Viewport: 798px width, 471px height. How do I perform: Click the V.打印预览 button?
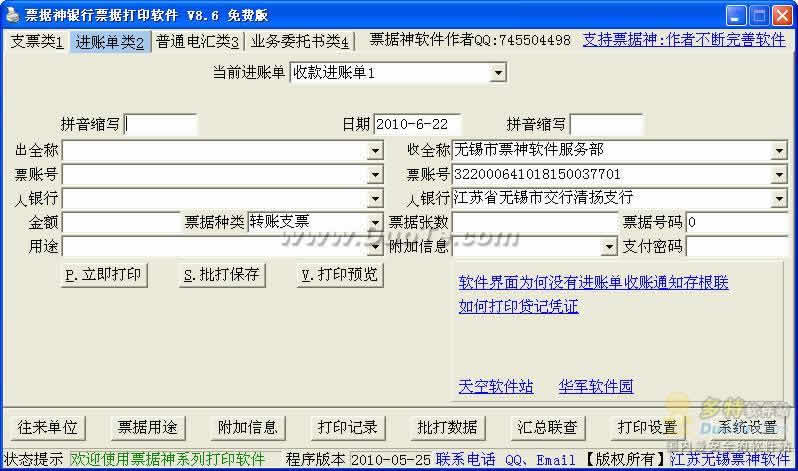[x=340, y=275]
